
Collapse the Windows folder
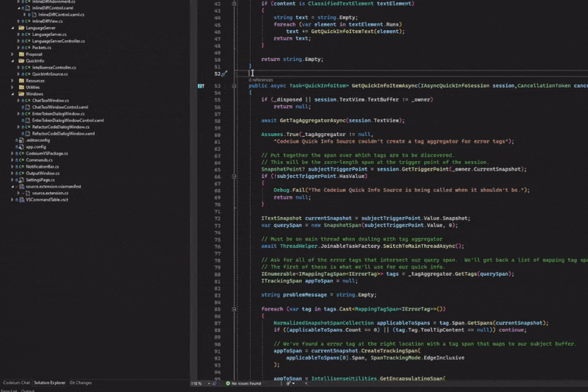[x=12, y=94]
